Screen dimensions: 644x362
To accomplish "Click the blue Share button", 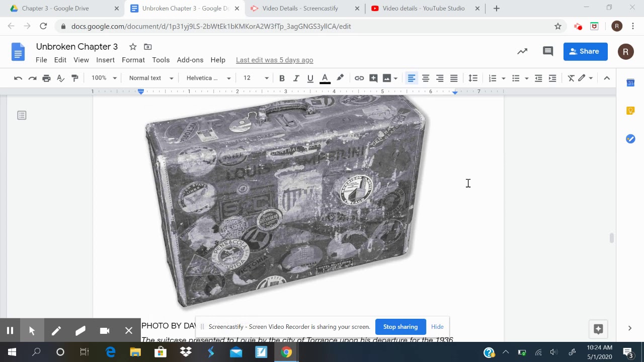I will [x=585, y=51].
